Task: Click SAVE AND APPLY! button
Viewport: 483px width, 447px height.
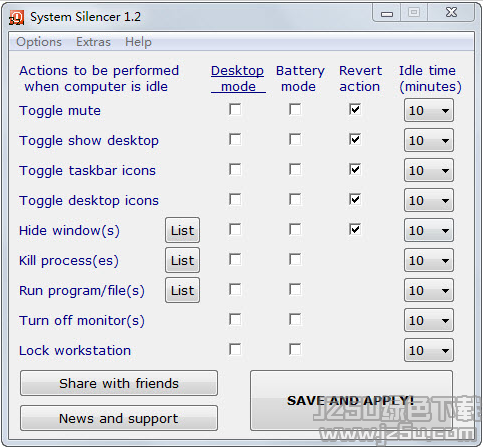Action: [x=351, y=400]
